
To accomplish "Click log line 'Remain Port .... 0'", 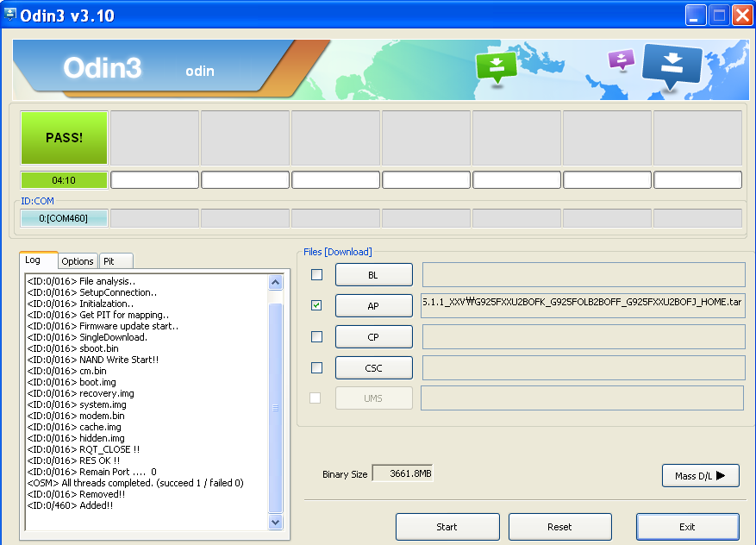I will tap(91, 472).
